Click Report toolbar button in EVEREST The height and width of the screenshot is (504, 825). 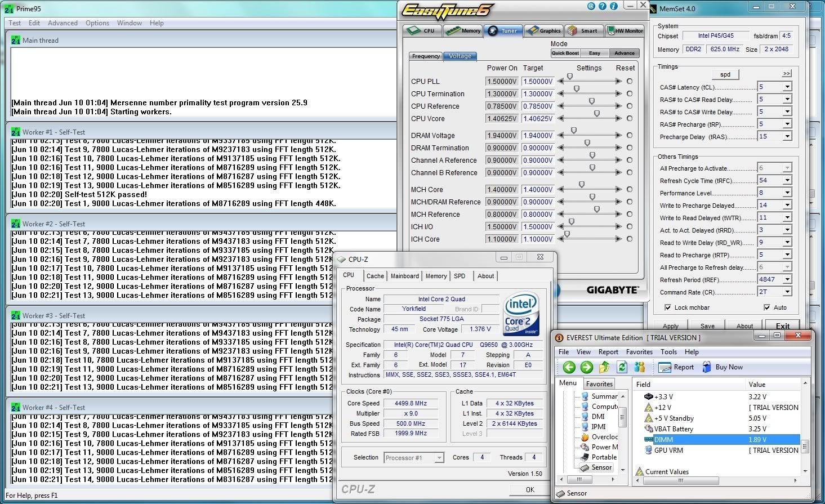(x=676, y=367)
